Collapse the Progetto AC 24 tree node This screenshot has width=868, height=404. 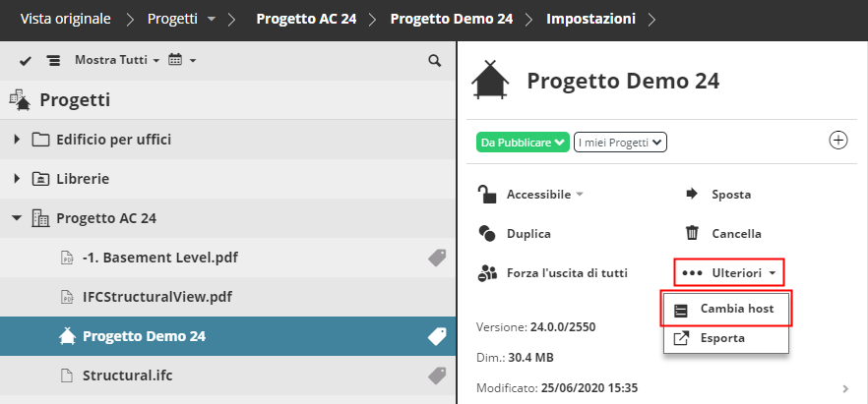(17, 218)
